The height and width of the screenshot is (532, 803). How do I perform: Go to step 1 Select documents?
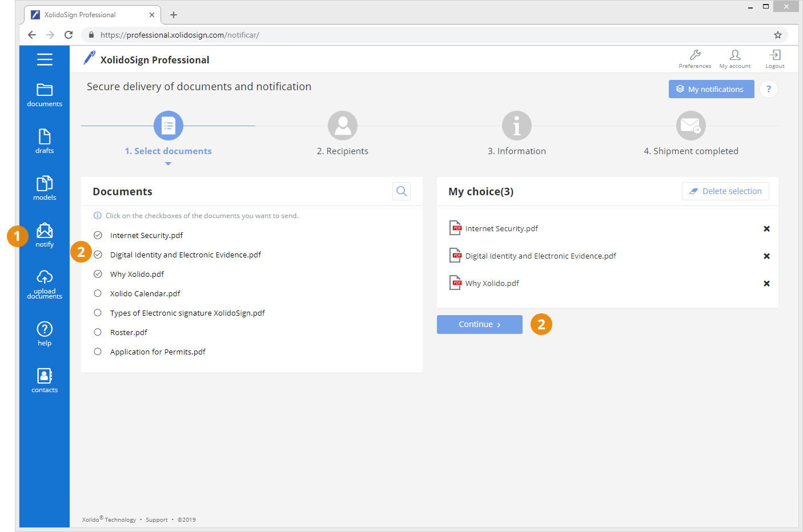[168, 151]
